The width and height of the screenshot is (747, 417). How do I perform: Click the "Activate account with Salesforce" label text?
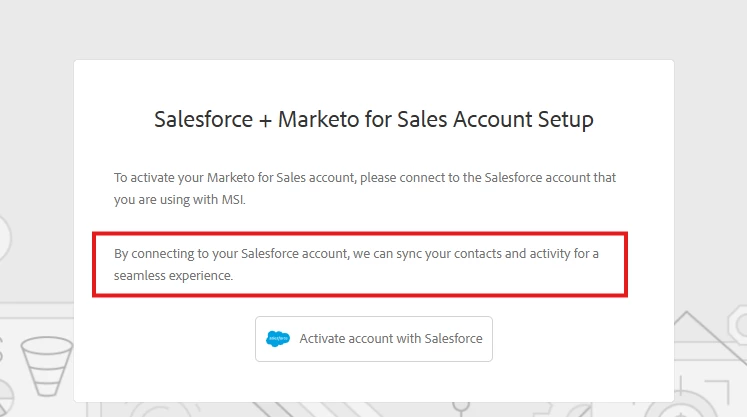pyautogui.click(x=391, y=339)
